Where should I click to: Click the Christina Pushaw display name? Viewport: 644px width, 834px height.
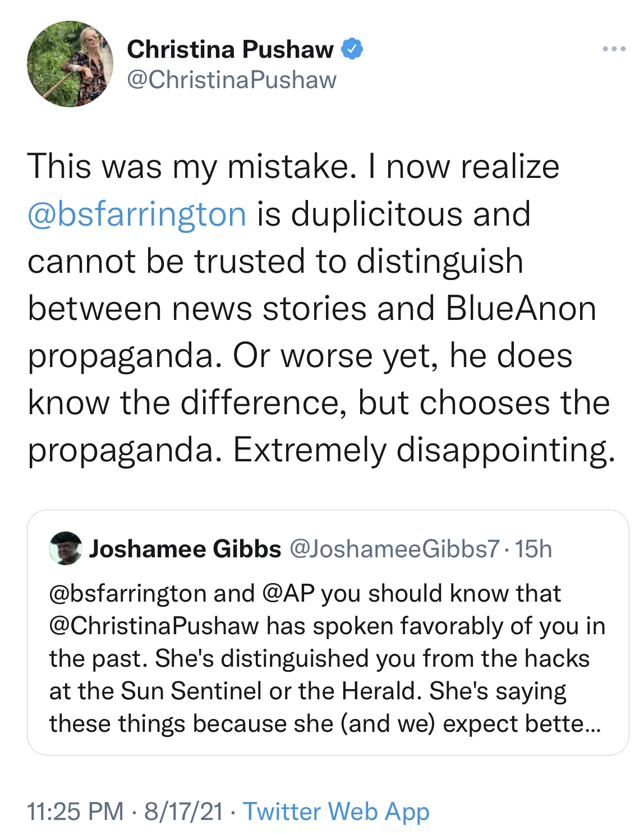coord(230,49)
